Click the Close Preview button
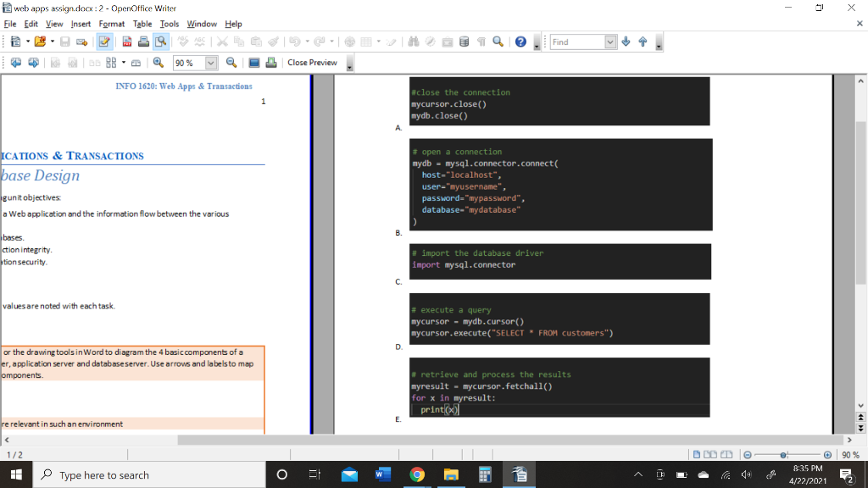This screenshot has width=868, height=488. 311,62
